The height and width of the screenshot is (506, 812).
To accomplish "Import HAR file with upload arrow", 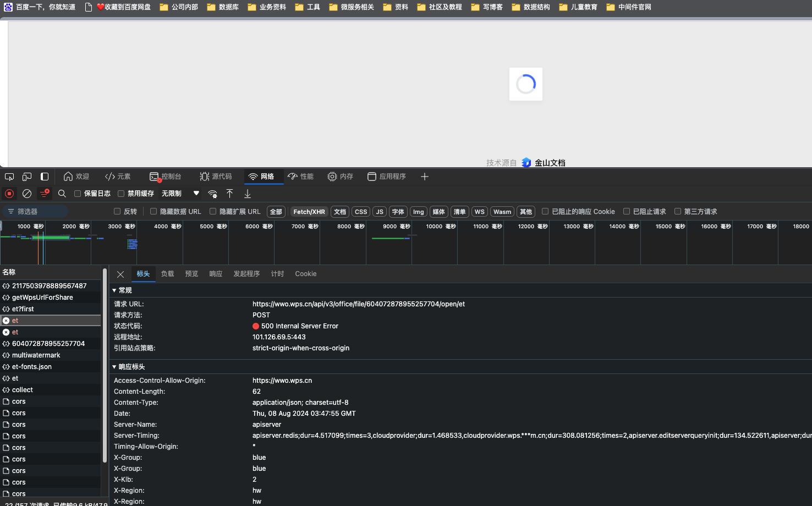I will [x=230, y=194].
